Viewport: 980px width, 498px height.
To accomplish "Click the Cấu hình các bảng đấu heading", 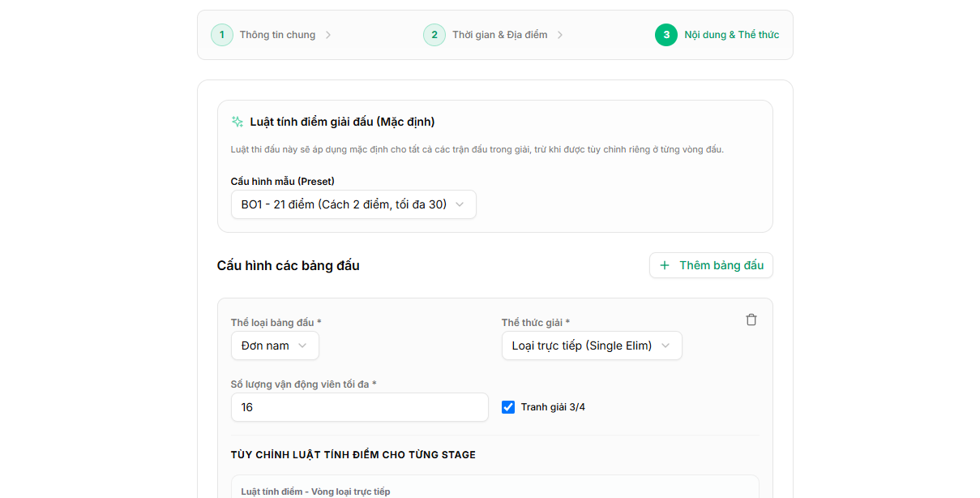I will click(x=289, y=265).
